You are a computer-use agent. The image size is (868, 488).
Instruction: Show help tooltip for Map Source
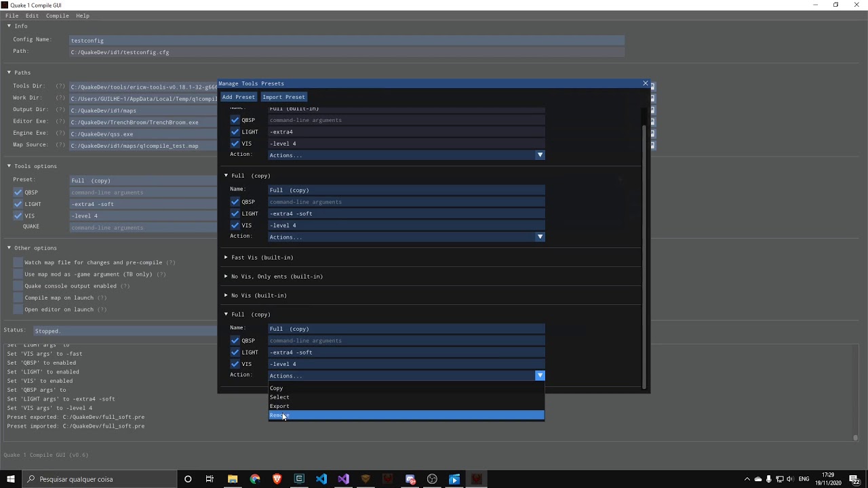[60, 145]
